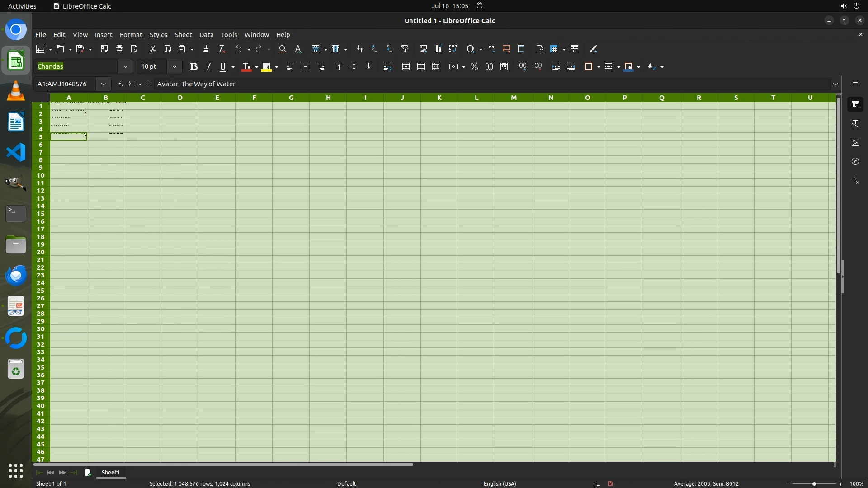Click the Sort Ascending icon
The height and width of the screenshot is (488, 868).
click(374, 49)
